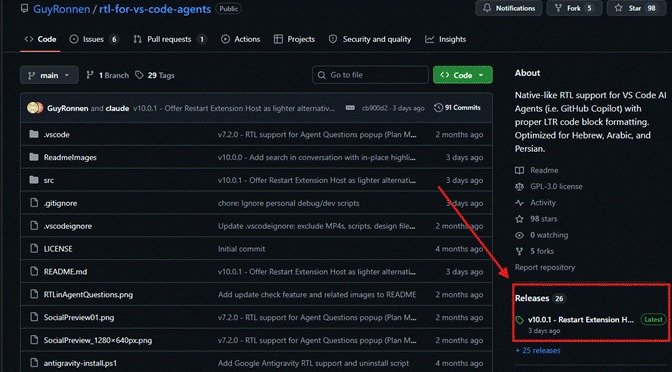
Task: Open 'Update .vscodeignore: exclude MP4s' commit message
Action: [317, 226]
